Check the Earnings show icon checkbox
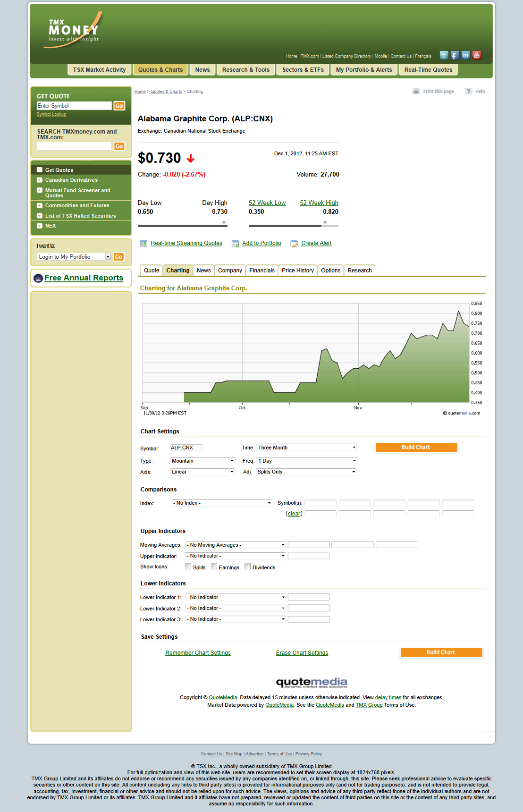Image resolution: width=523 pixels, height=812 pixels. tap(214, 567)
